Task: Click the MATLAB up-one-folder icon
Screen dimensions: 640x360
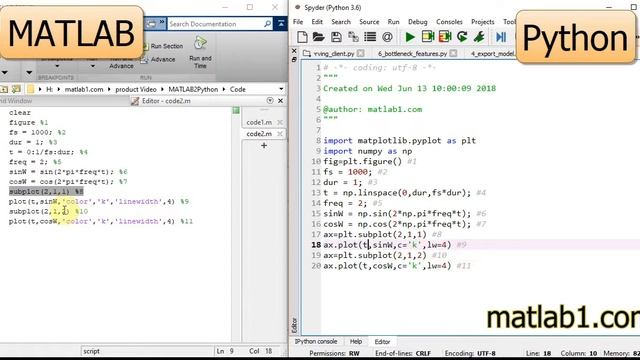Action: pyautogui.click(x=4, y=89)
